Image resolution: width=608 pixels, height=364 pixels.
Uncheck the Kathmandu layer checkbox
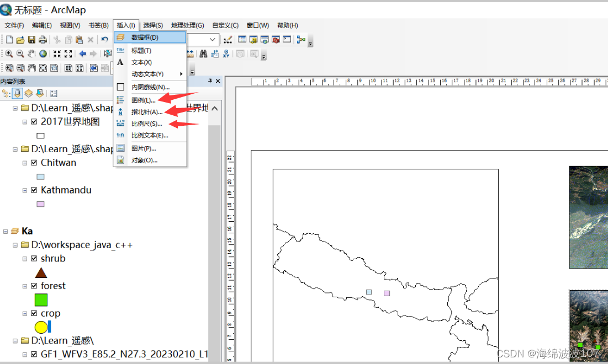pos(34,190)
